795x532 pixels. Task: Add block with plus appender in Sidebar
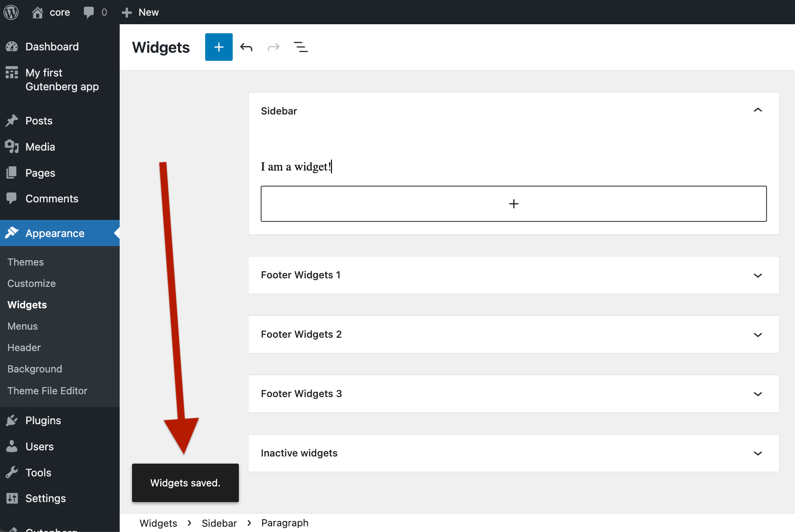pos(513,204)
